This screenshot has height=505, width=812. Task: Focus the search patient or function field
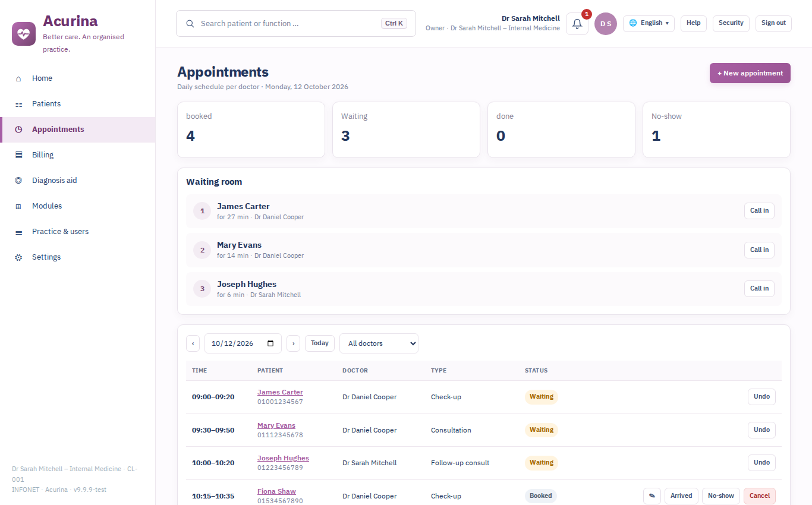[x=296, y=24]
